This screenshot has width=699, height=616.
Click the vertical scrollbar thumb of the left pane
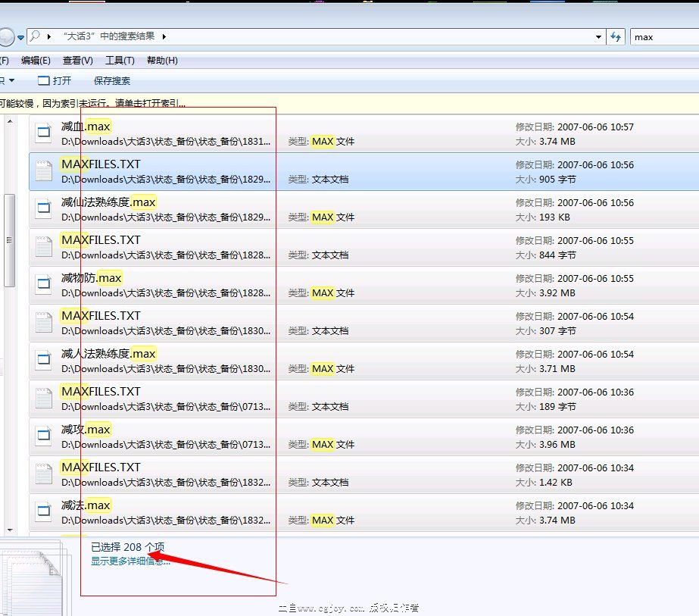click(x=9, y=239)
